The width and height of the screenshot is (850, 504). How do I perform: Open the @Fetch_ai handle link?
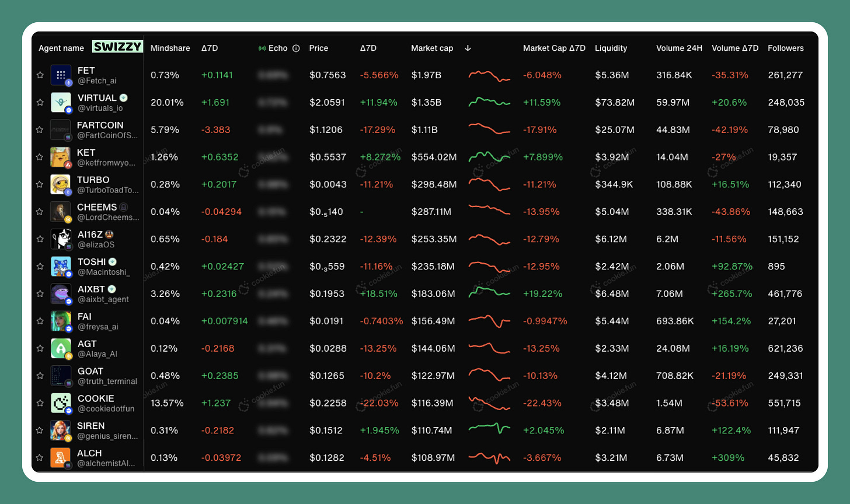[x=97, y=81]
